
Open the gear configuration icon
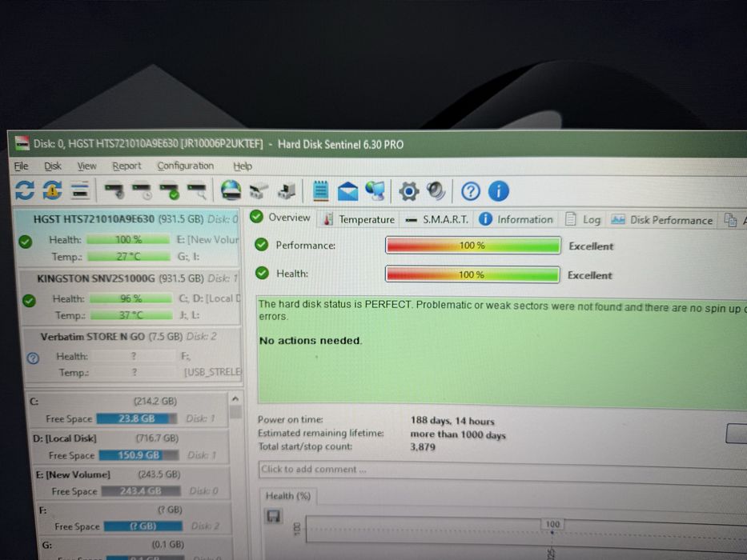tap(409, 191)
